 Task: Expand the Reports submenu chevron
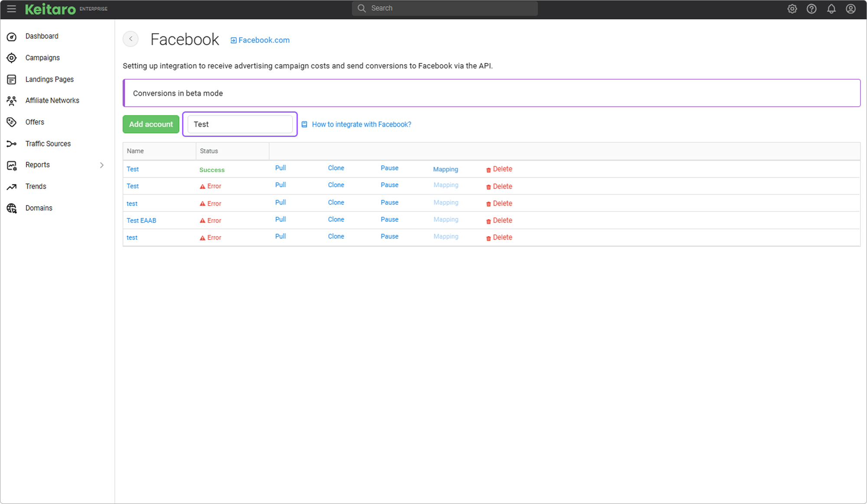(102, 165)
